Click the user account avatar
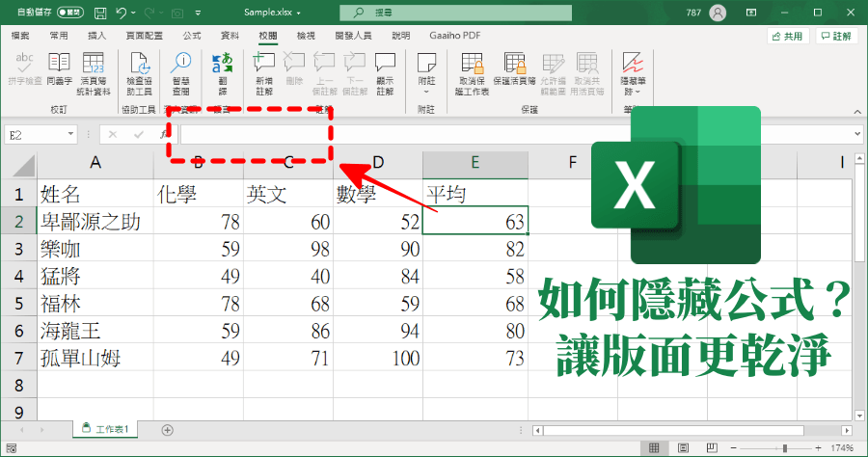Image resolution: width=868 pixels, height=457 pixels. click(718, 13)
